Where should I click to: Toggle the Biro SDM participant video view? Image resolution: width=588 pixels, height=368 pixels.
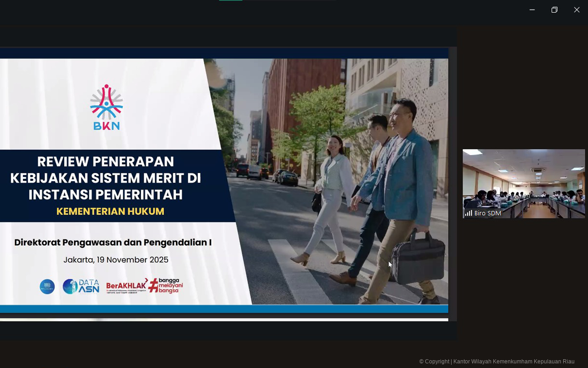tap(524, 184)
